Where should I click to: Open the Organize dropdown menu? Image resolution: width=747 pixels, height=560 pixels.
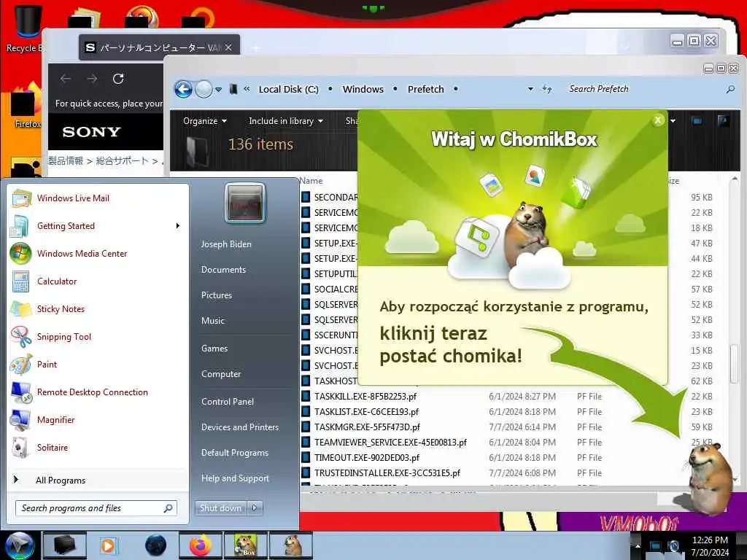tap(204, 121)
